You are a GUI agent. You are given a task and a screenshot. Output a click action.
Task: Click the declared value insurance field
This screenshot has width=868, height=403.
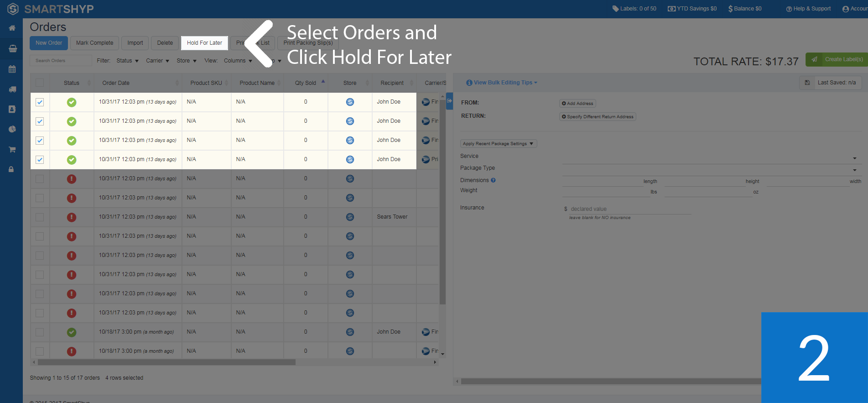click(x=630, y=209)
